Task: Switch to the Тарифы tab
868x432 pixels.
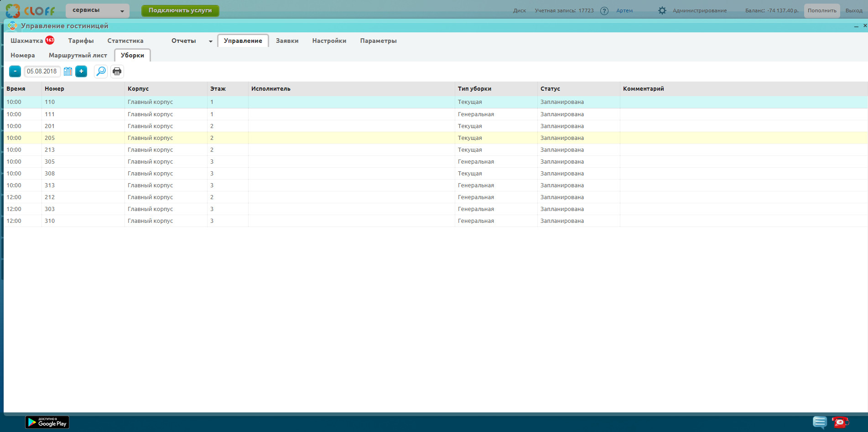Action: coord(81,41)
